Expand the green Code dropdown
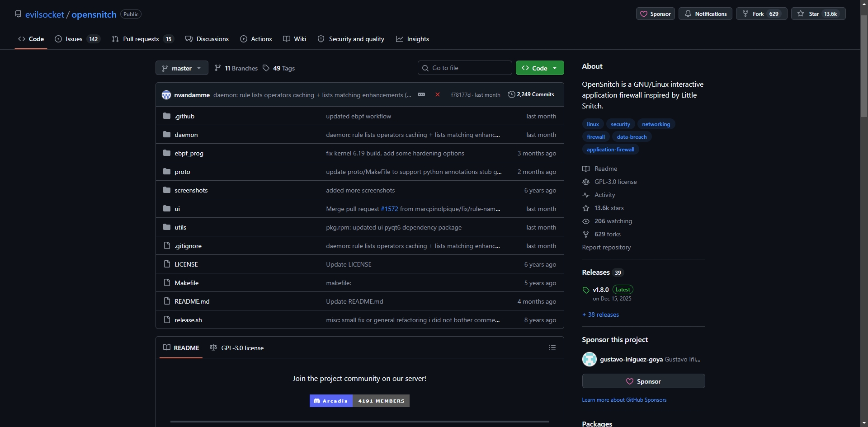 point(540,68)
